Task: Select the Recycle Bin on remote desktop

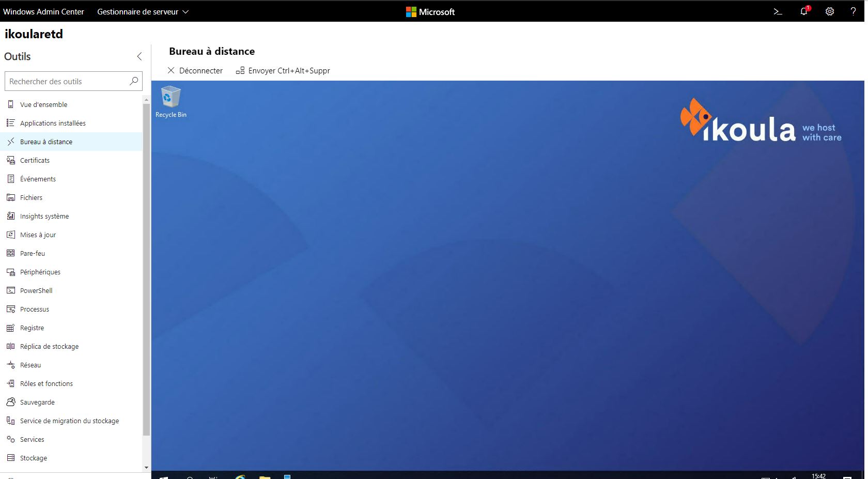Action: pyautogui.click(x=171, y=102)
